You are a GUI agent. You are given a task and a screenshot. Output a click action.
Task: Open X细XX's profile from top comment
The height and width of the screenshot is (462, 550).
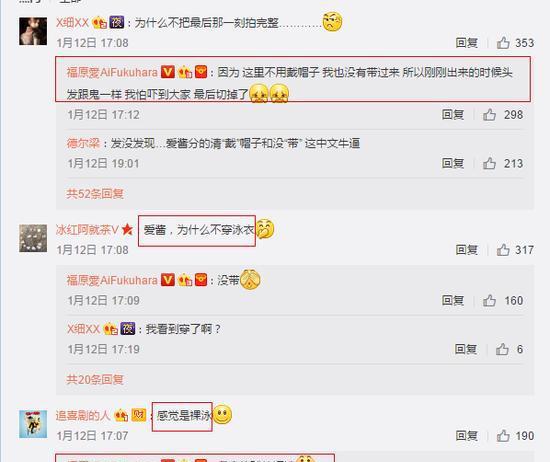pos(72,23)
